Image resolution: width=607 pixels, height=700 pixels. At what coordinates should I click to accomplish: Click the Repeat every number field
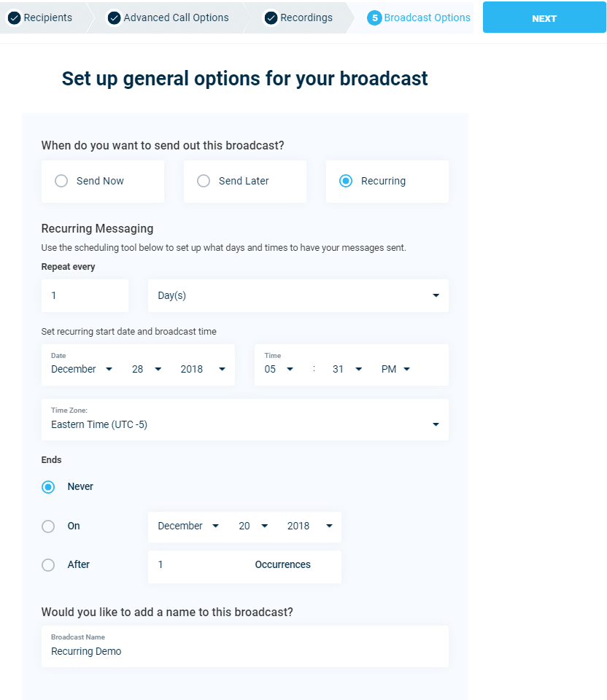[x=85, y=295]
